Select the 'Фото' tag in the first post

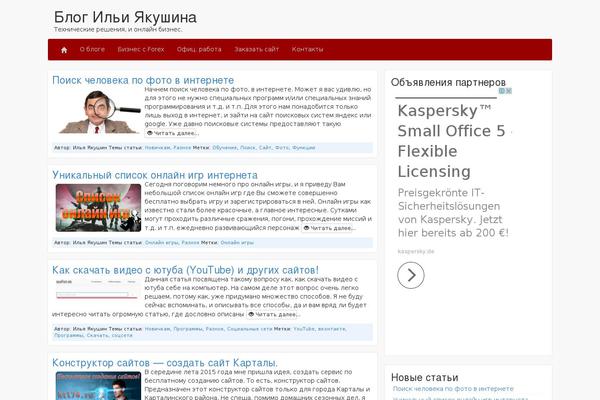point(282,148)
